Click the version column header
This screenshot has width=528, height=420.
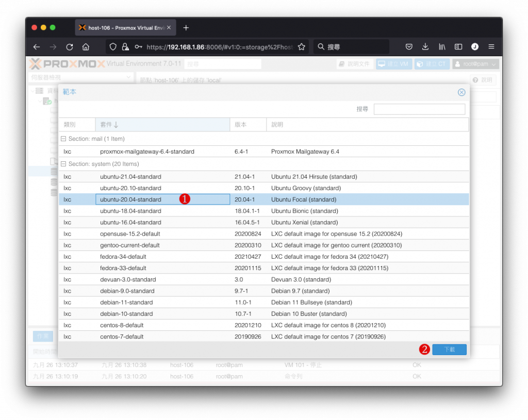pyautogui.click(x=248, y=125)
